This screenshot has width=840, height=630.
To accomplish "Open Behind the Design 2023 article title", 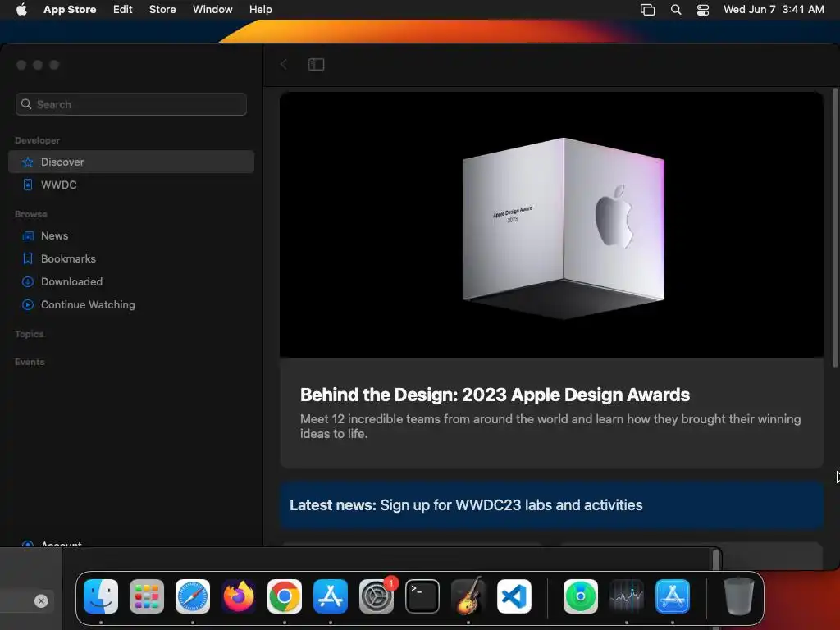I will 495,395.
